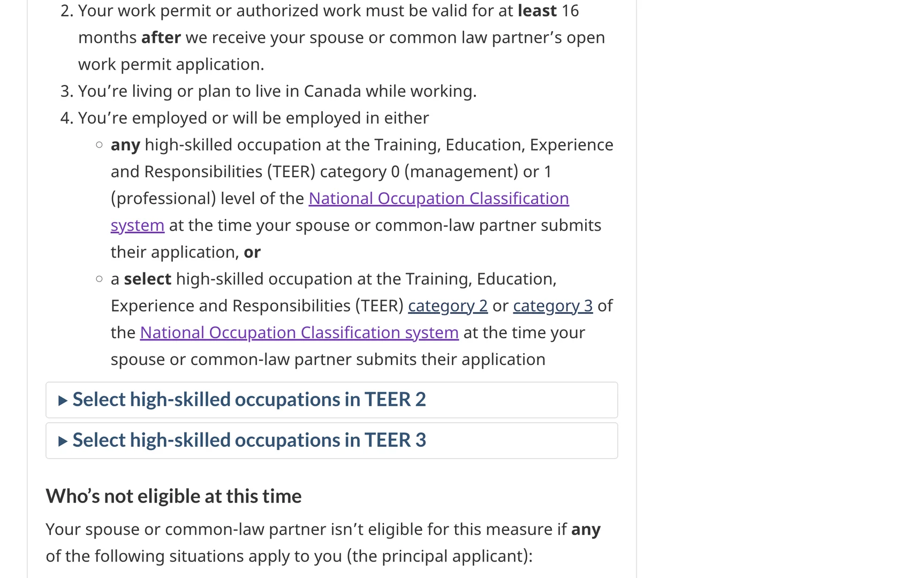Follow the first National Occupation Classification link

[x=438, y=199]
